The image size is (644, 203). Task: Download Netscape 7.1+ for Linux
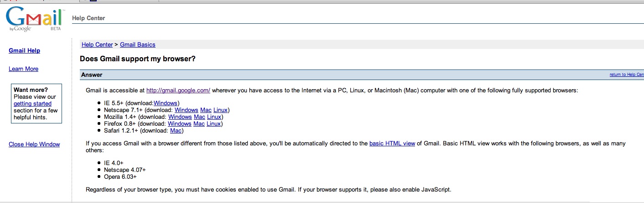click(220, 110)
